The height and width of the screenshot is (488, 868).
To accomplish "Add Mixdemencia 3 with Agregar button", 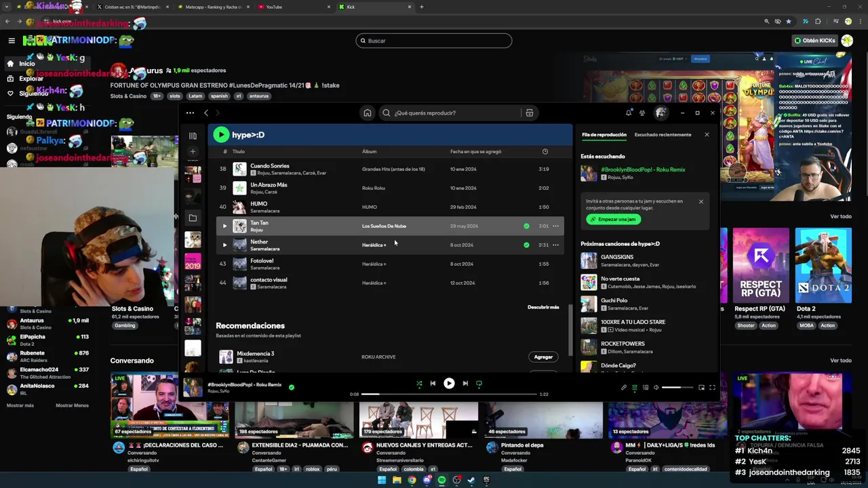I will (543, 357).
